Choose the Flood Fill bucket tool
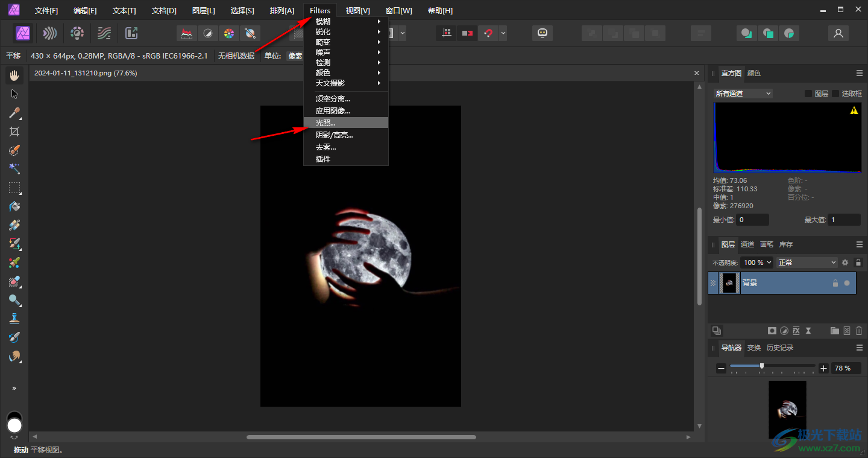This screenshot has width=868, height=458. (14, 206)
